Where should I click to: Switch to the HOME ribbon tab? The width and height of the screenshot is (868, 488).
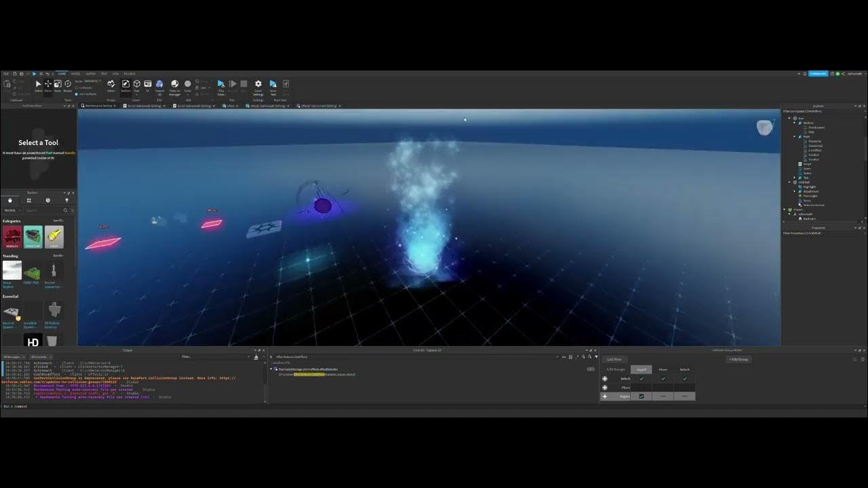(62, 74)
